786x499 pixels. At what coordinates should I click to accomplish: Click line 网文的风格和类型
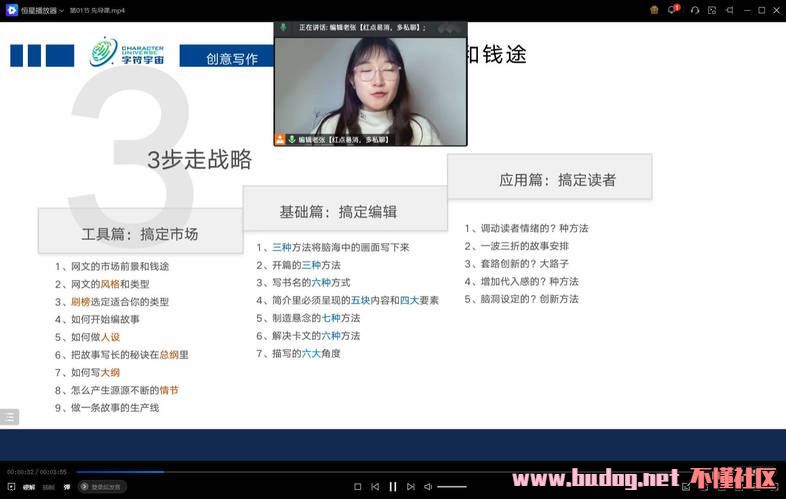click(x=102, y=284)
